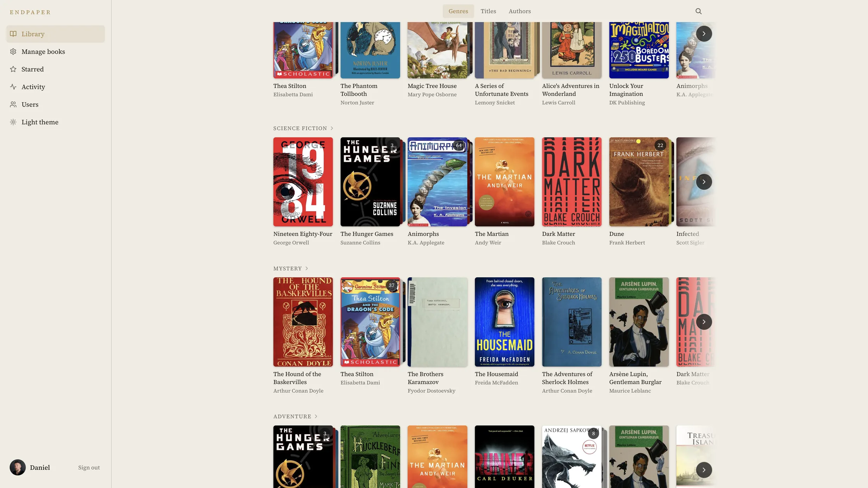Toggle the Light theme setting

(55, 122)
